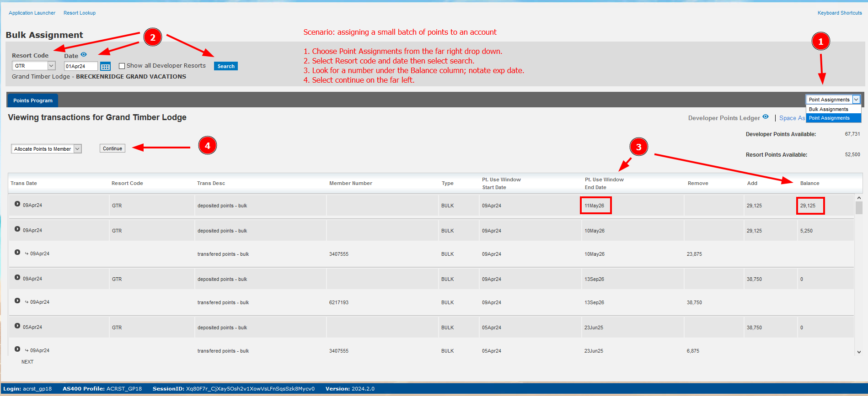Open the Resort Lookup link

(80, 13)
